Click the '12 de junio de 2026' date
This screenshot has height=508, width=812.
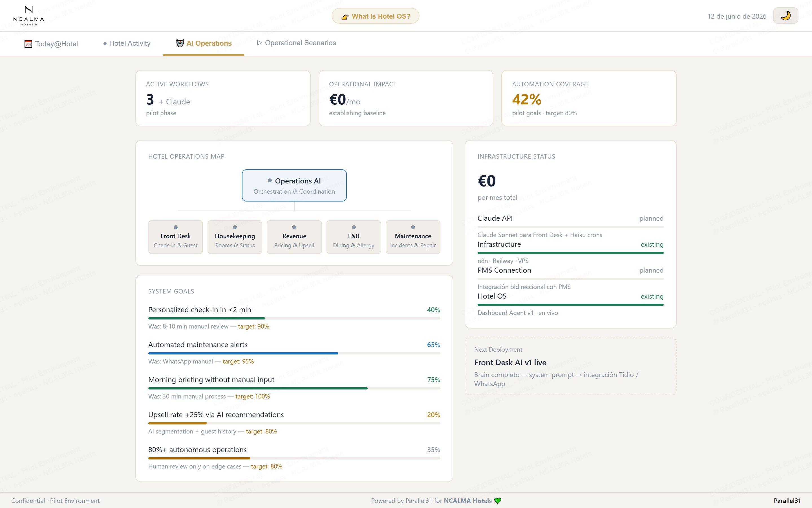(737, 16)
